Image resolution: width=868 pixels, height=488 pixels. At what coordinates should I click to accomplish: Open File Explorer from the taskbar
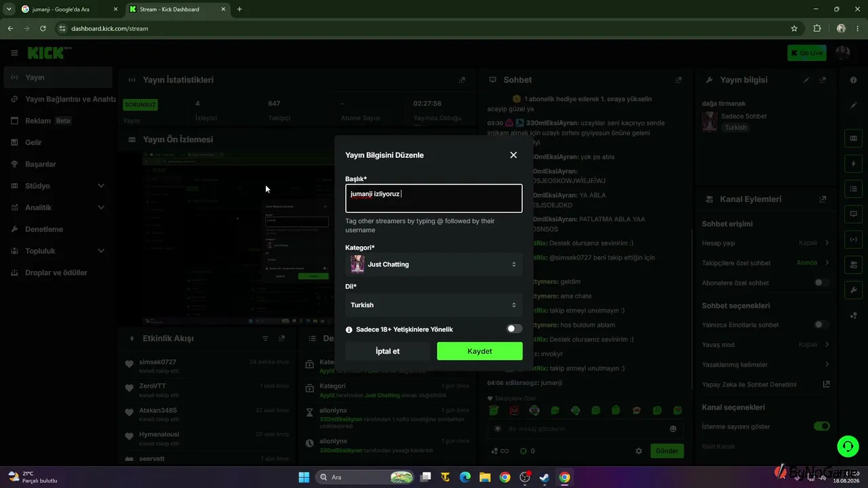(x=485, y=477)
